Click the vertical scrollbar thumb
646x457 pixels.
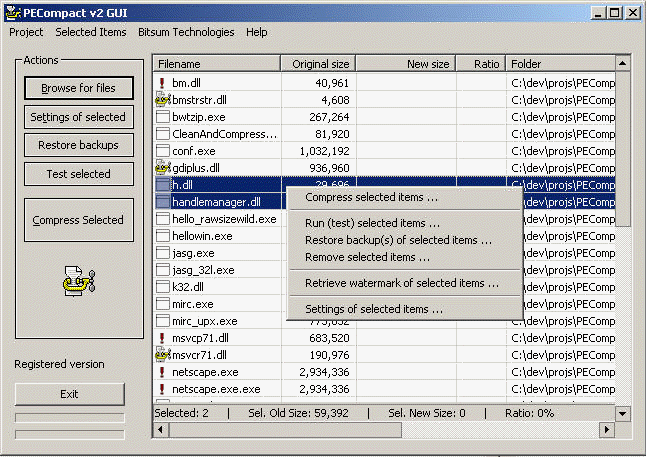pyautogui.click(x=623, y=149)
